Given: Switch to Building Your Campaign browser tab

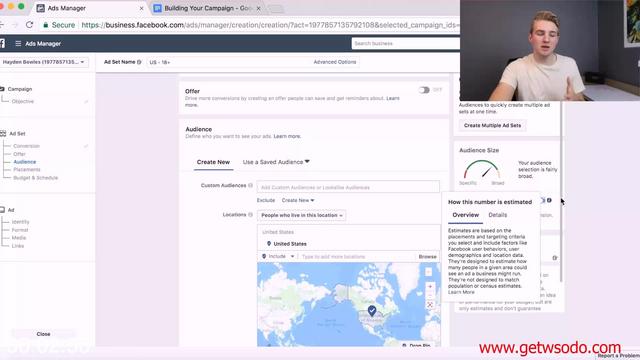Looking at the screenshot, I should pos(208,8).
